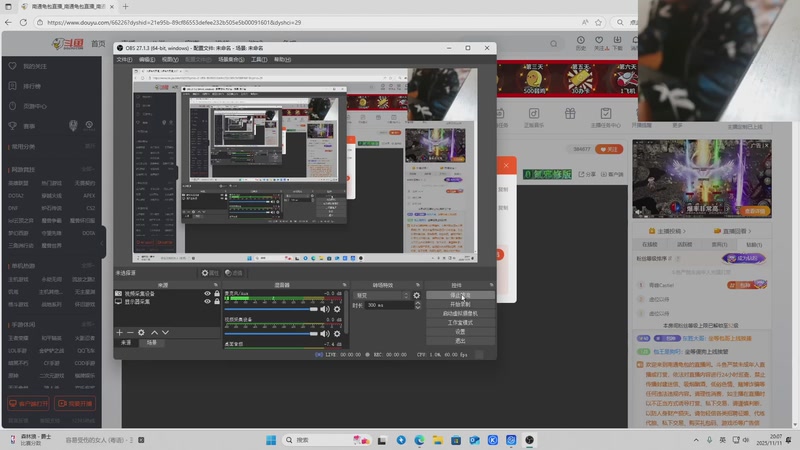The height and width of the screenshot is (450, 800).
Task: Mute the 麦克风/Aux audio channel
Action: point(324,309)
